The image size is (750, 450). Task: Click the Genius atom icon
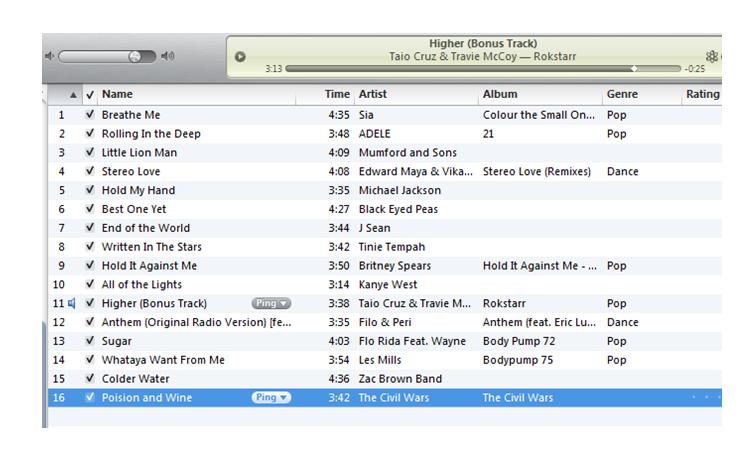[x=712, y=56]
